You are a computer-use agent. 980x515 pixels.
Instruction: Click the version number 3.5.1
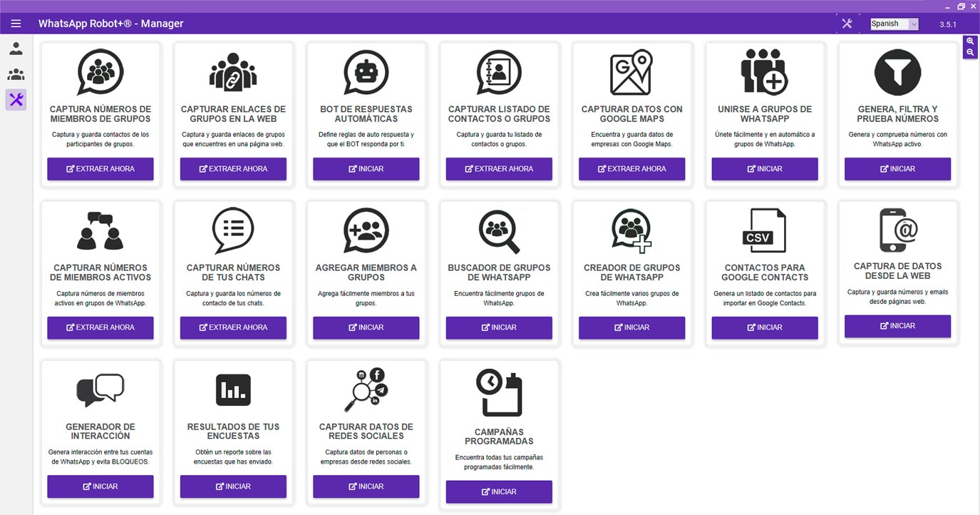948,24
